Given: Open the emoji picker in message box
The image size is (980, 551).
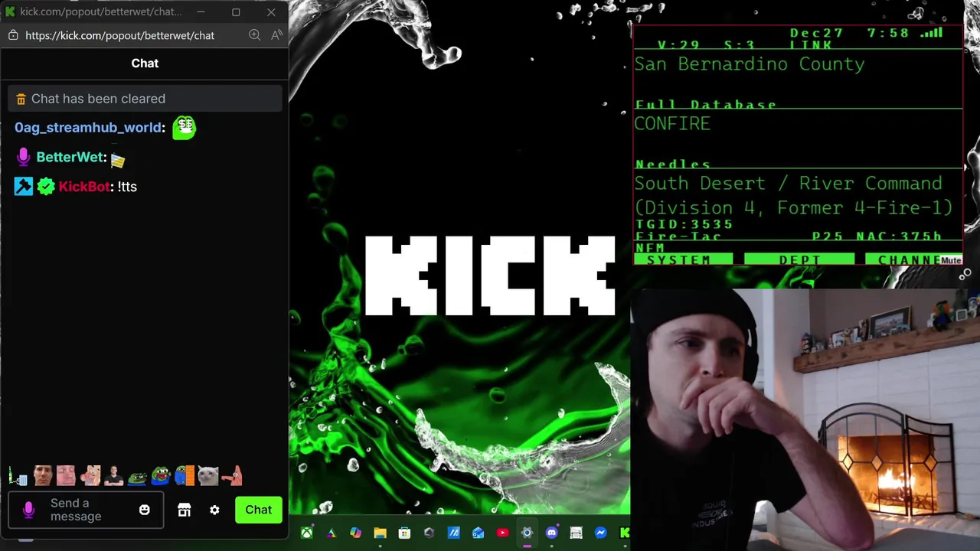Looking at the screenshot, I should pyautogui.click(x=145, y=510).
